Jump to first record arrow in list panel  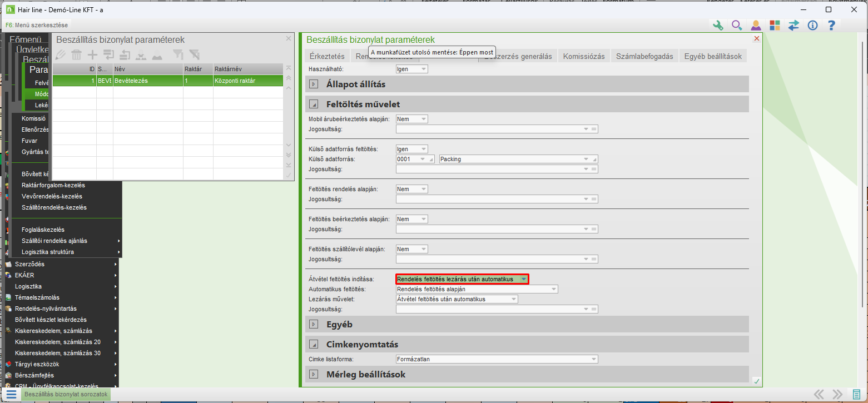click(x=288, y=68)
